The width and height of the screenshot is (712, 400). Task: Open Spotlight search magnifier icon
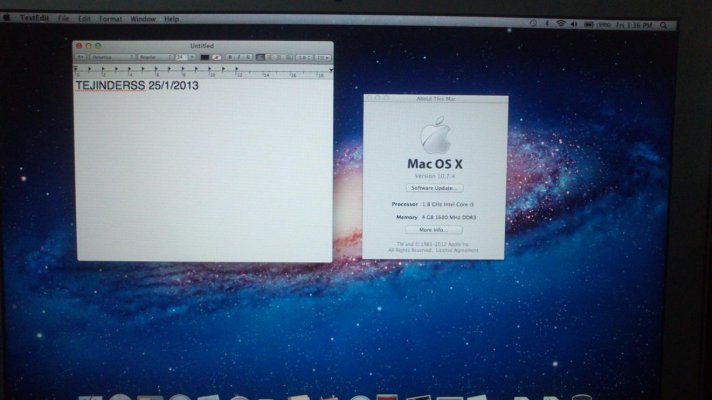[664, 25]
